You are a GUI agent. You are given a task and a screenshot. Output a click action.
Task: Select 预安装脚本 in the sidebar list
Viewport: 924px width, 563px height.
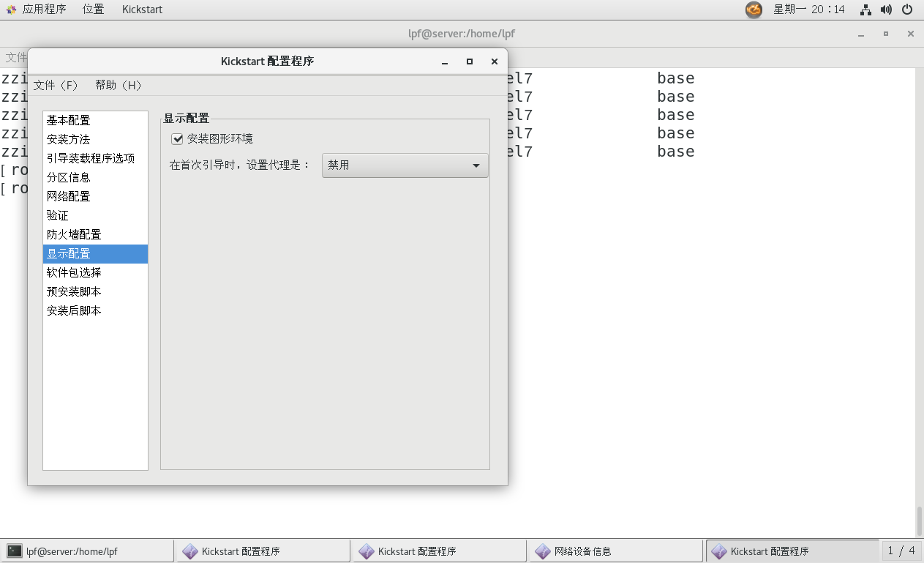(95, 291)
